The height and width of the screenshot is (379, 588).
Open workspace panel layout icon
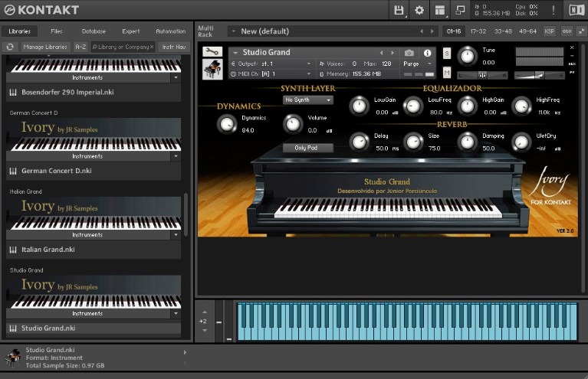point(439,10)
